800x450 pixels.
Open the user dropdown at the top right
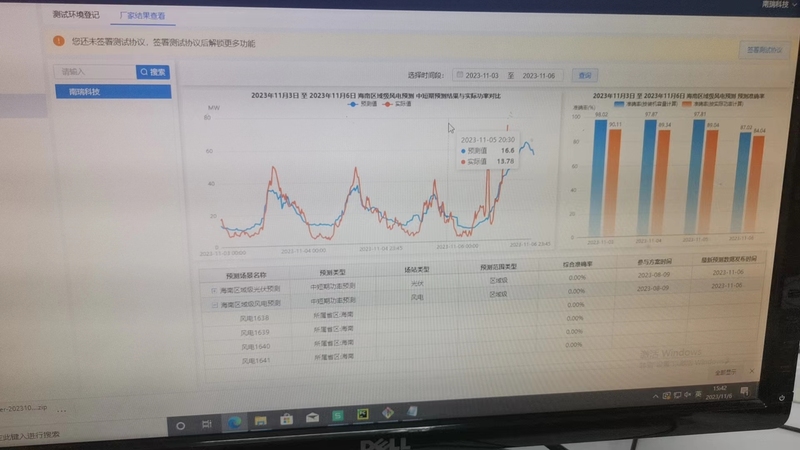779,4
